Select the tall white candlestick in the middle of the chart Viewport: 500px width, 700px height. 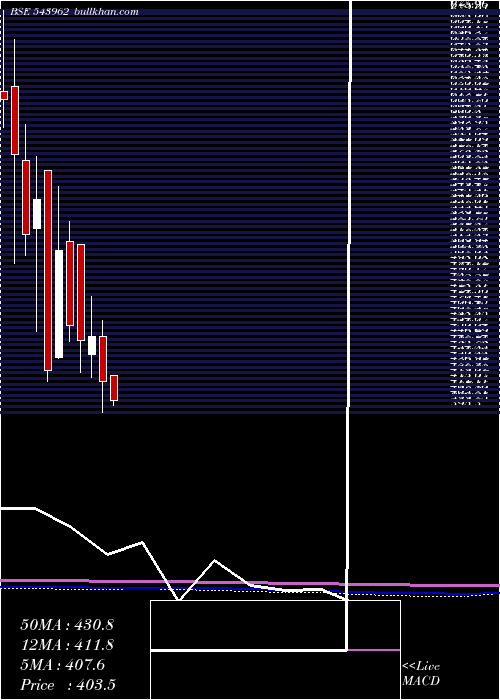pos(59,304)
